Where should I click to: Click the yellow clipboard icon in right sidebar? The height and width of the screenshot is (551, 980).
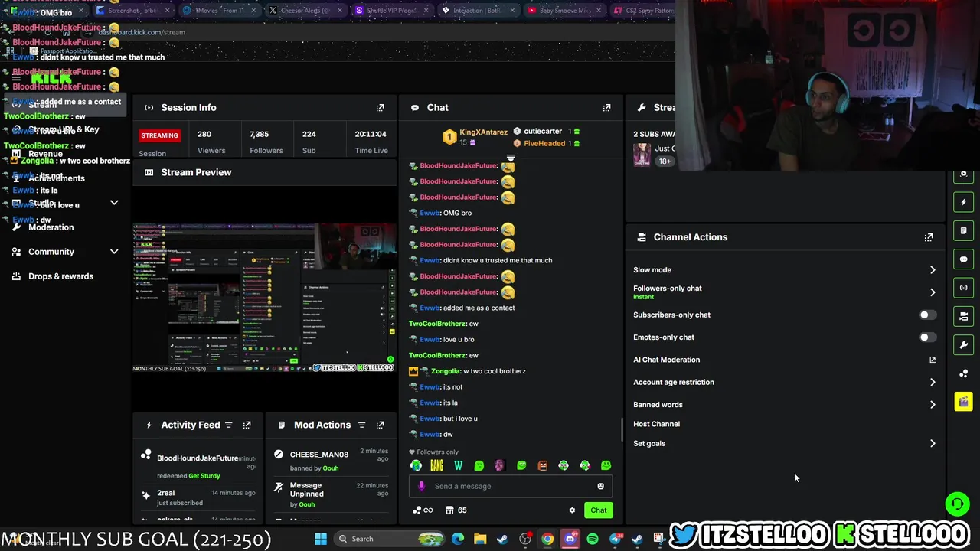(963, 402)
